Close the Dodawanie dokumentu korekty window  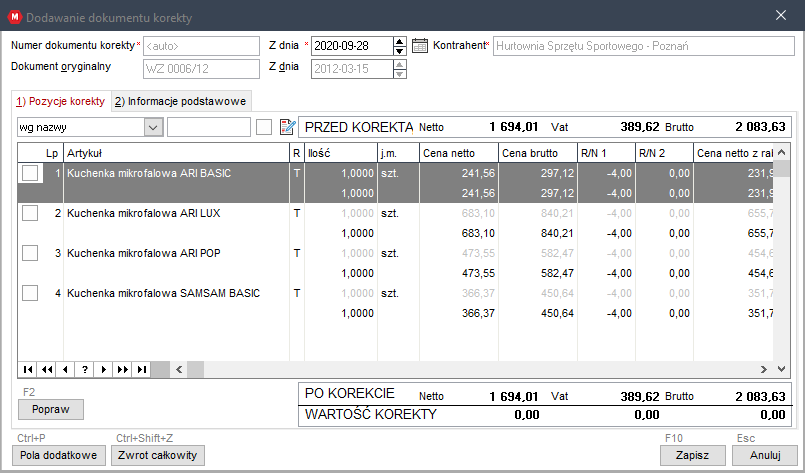[x=781, y=15]
